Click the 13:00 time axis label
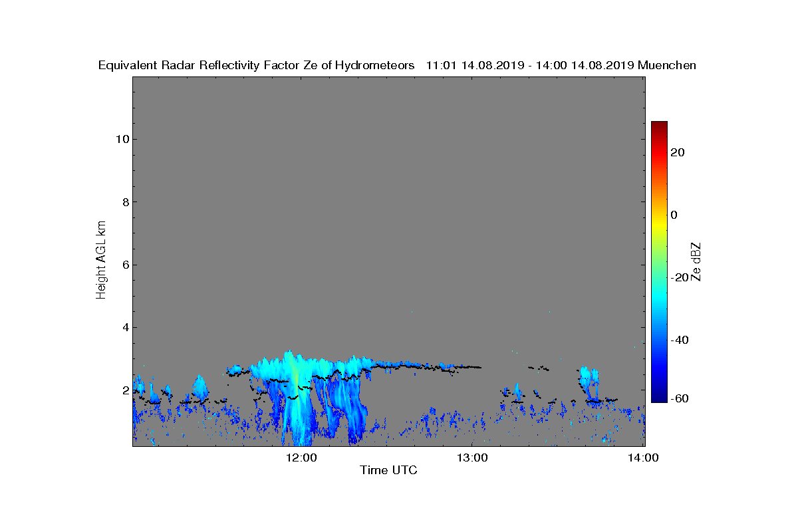This screenshot has height=532, width=798. click(472, 458)
